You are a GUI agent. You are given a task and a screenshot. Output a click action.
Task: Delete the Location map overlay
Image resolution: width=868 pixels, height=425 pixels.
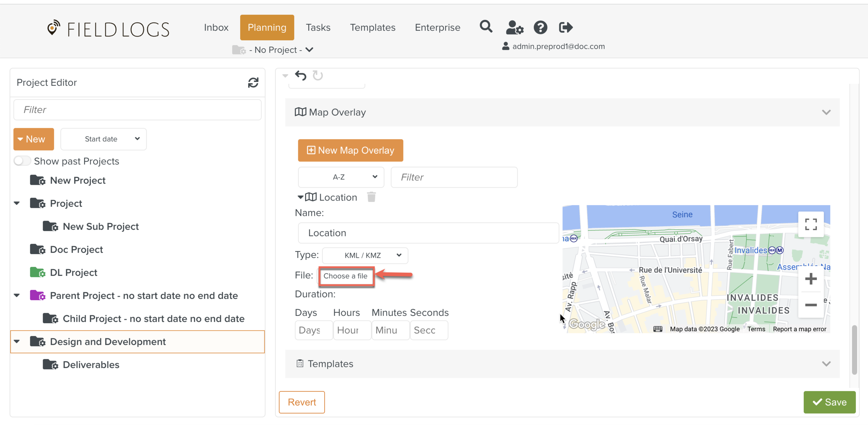point(371,197)
